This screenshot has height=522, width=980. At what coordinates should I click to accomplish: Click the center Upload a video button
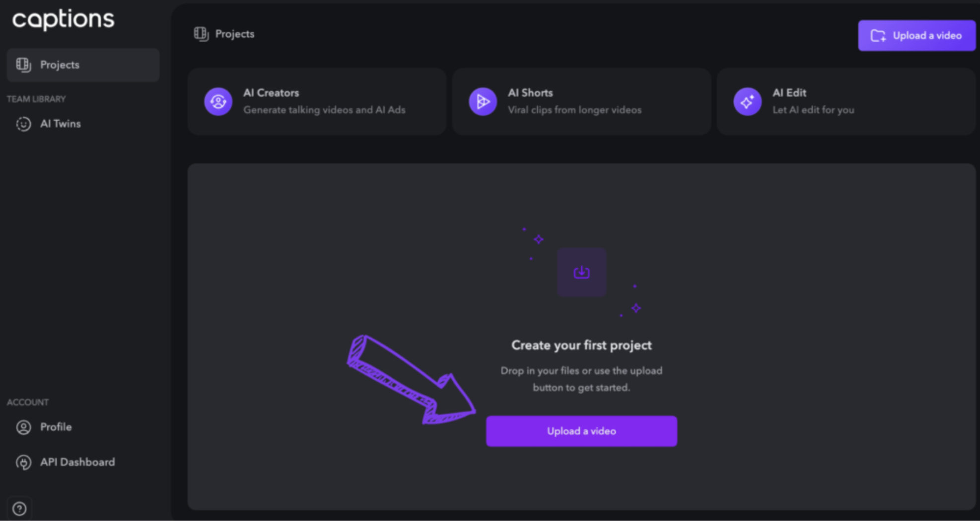(581, 431)
